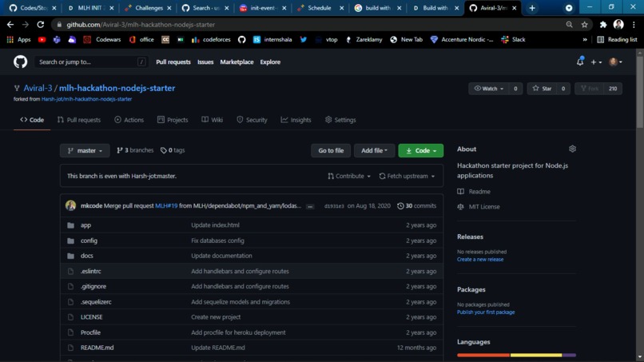The image size is (644, 362).
Task: Switch to the Code repository tab
Action: pos(32,120)
